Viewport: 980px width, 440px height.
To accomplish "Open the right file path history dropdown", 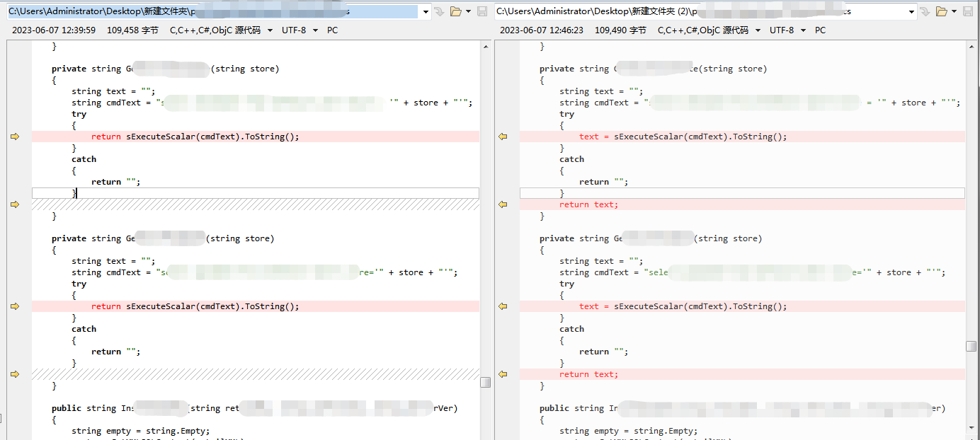I will 911,11.
